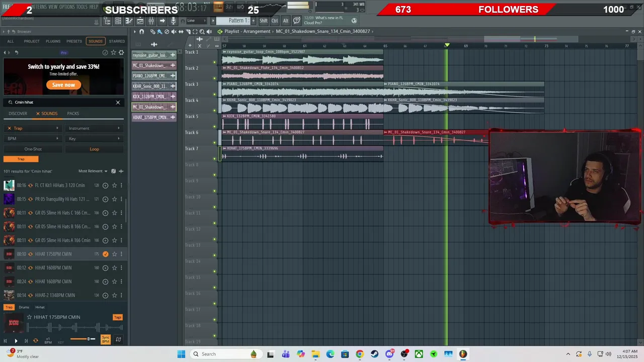Click the Hi-hat tag
The height and width of the screenshot is (362, 644).
40,307
